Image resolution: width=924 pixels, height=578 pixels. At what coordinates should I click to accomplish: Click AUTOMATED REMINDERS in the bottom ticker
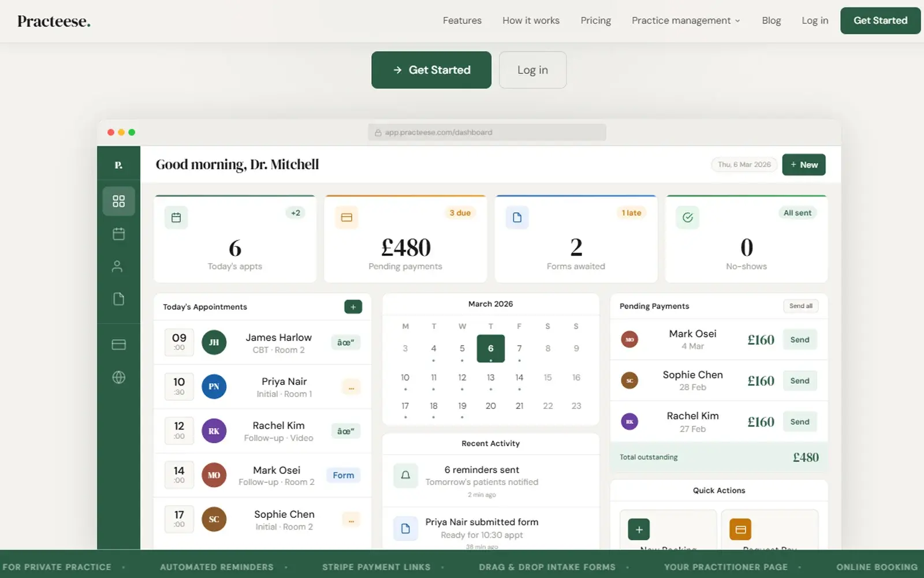217,567
